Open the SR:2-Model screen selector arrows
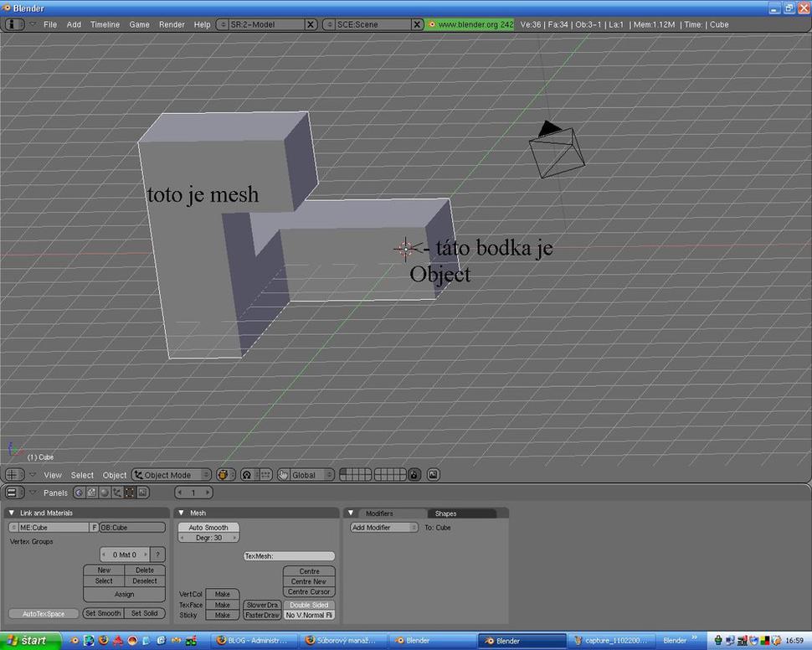Image resolution: width=812 pixels, height=650 pixels. (x=224, y=24)
